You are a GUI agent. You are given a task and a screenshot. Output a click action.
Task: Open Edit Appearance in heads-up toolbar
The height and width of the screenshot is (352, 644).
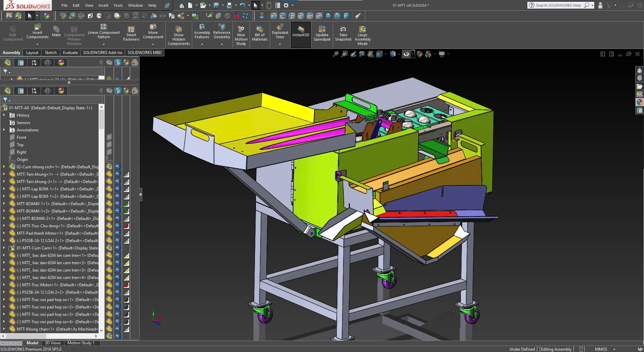[419, 54]
